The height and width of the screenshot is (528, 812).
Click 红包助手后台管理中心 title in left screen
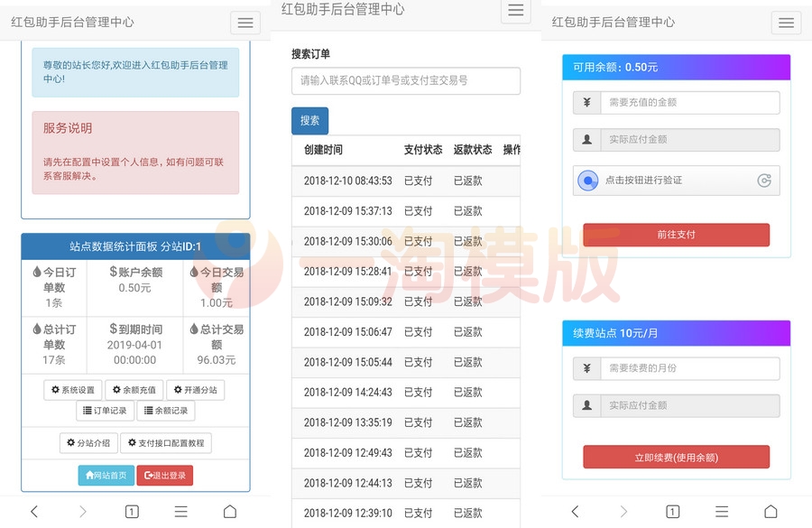click(x=72, y=23)
